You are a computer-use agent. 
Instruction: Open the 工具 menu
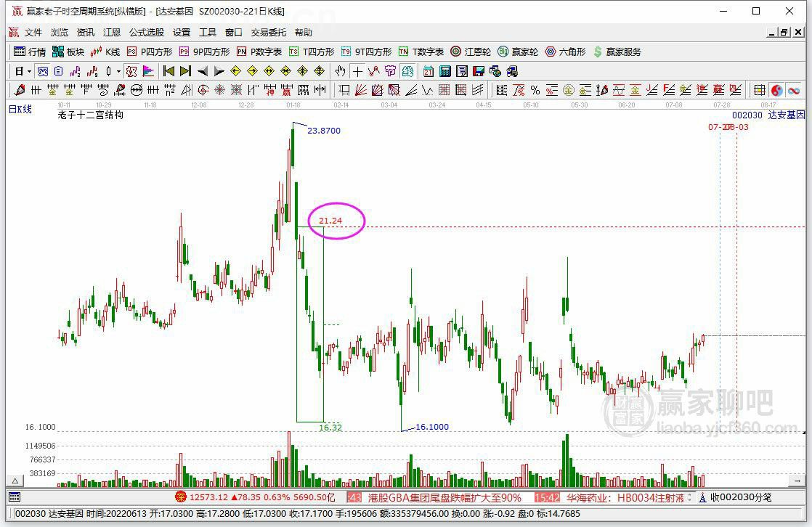pyautogui.click(x=208, y=33)
